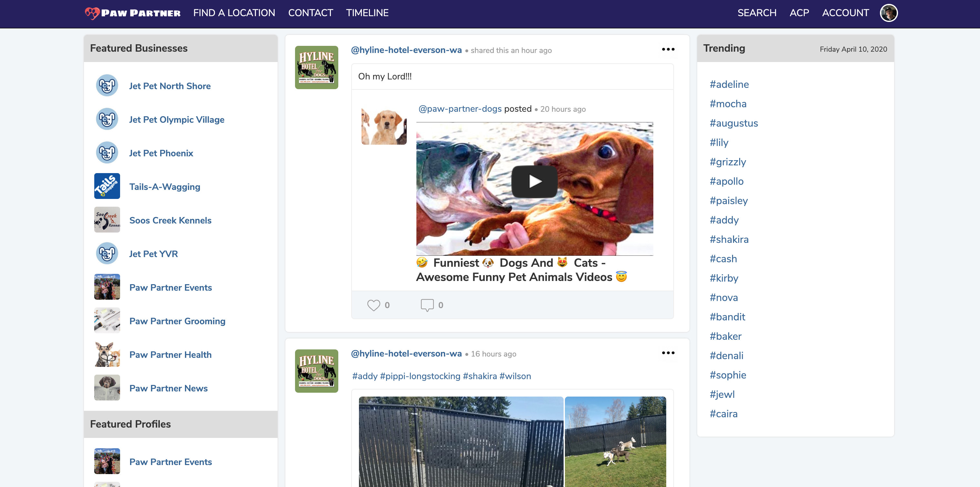Viewport: 980px width, 487px height.
Task: Click the Paw Partner heart logo
Action: coord(92,13)
